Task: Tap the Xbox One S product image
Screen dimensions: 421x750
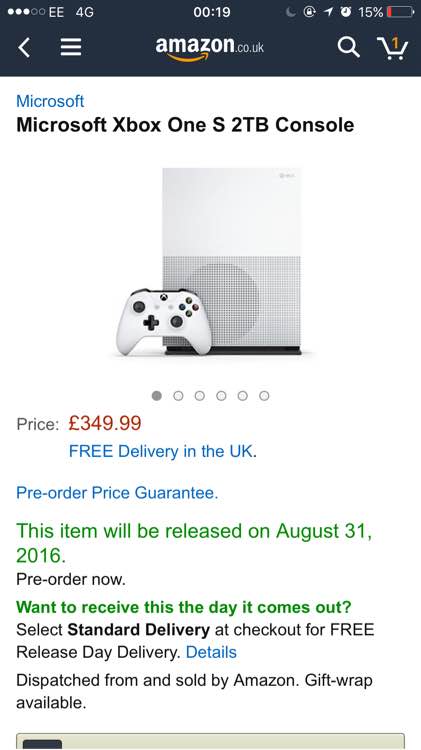Action: point(210,262)
